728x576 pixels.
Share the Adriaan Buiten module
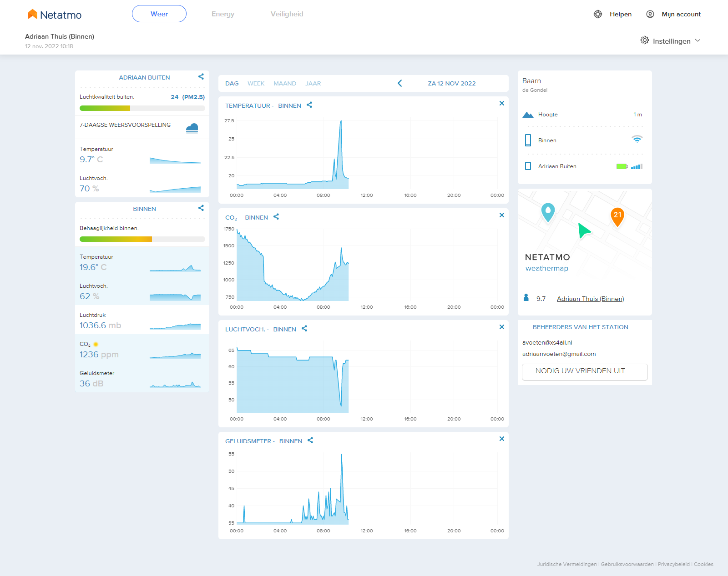click(201, 77)
